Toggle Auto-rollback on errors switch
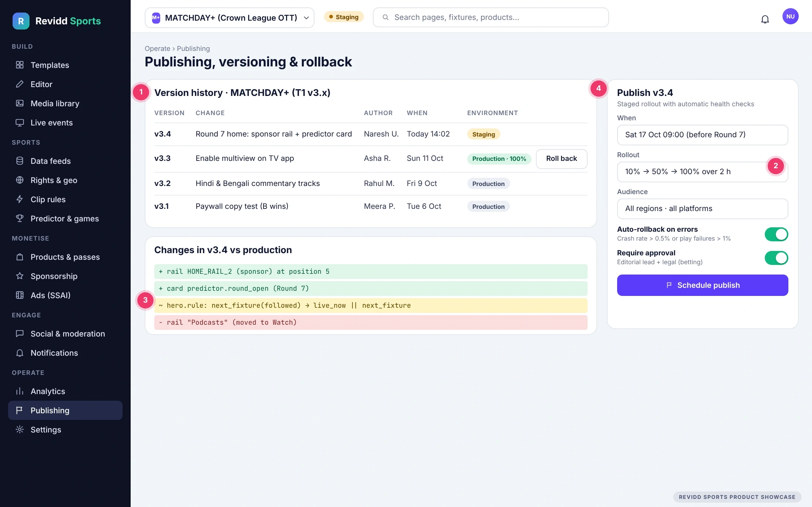 coord(776,234)
